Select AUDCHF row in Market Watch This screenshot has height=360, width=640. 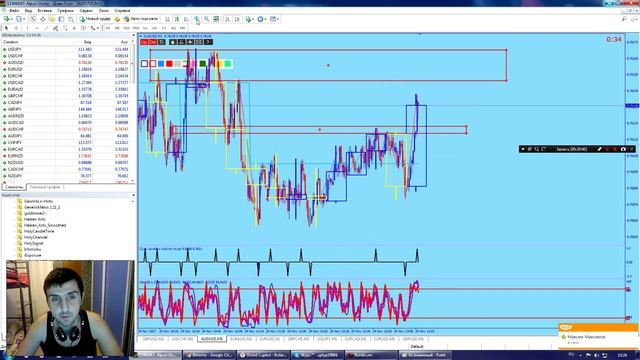[66, 129]
